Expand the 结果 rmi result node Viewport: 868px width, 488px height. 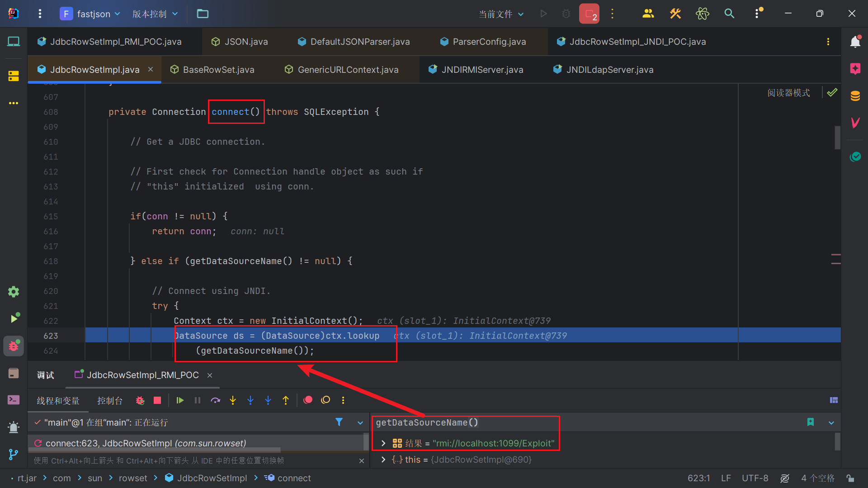[383, 443]
